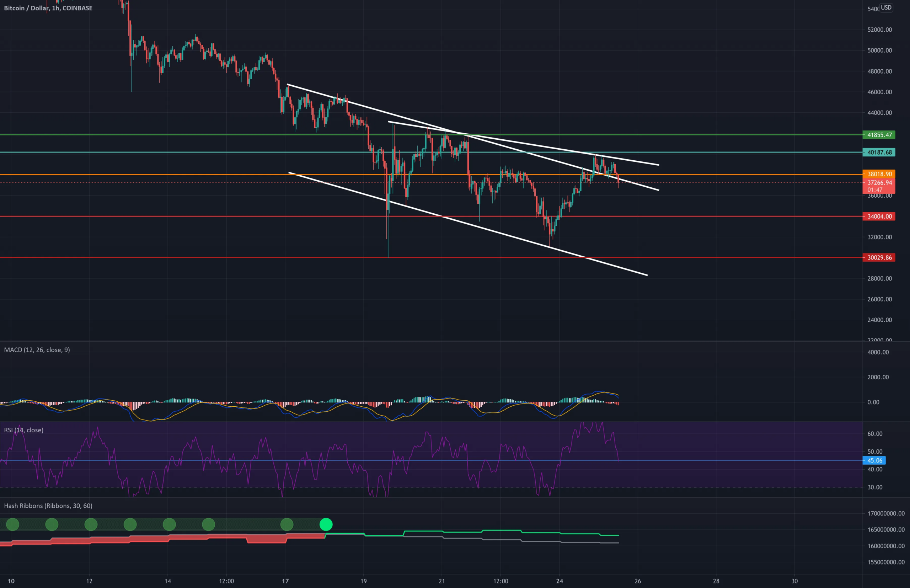Click the 48000.00 price axis label
The image size is (910, 588).
coord(879,71)
